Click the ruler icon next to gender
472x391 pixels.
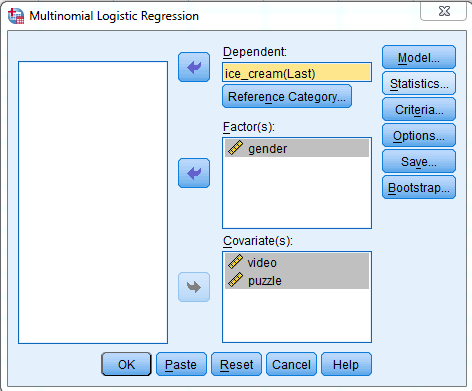(x=235, y=148)
